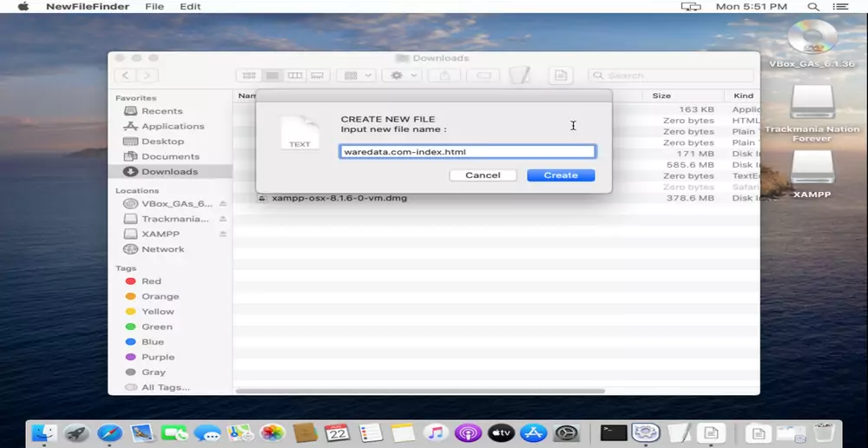This screenshot has width=868, height=448.
Task: Click the paper-and-pencil toolbar icon
Action: coord(519,76)
